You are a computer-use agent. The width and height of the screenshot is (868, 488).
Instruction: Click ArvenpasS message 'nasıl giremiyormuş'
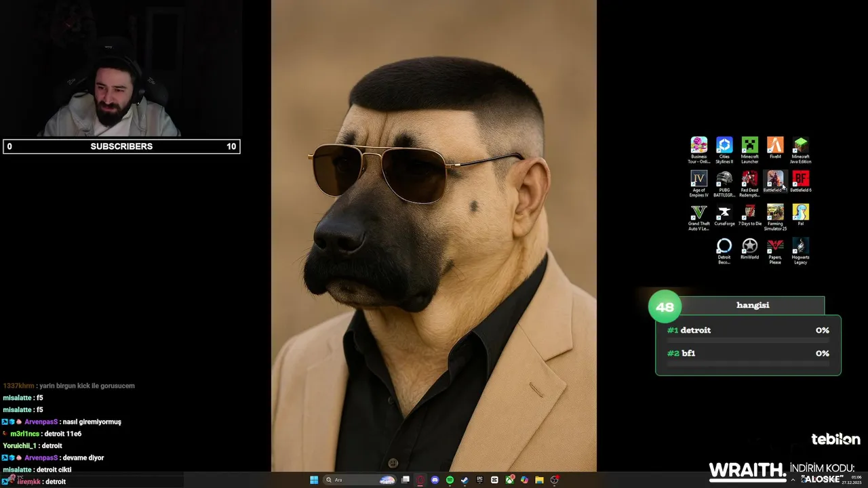[x=92, y=422]
